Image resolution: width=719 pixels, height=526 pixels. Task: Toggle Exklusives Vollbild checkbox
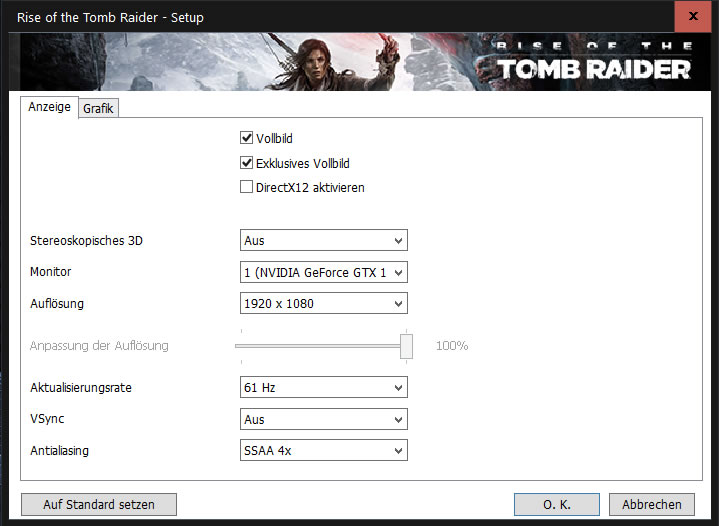246,163
